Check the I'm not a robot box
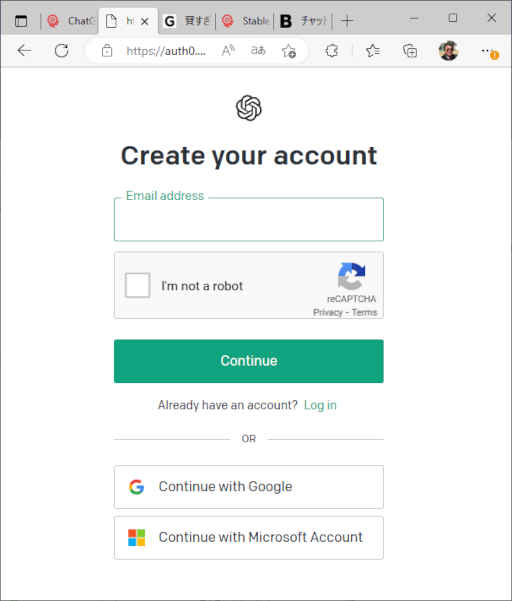Screen dimensions: 512x601 pyautogui.click(x=137, y=285)
